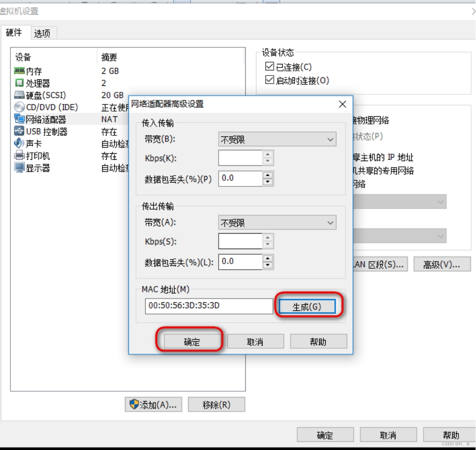
Task: Open the 传出传输 带宽 dropdown
Action: 277,222
